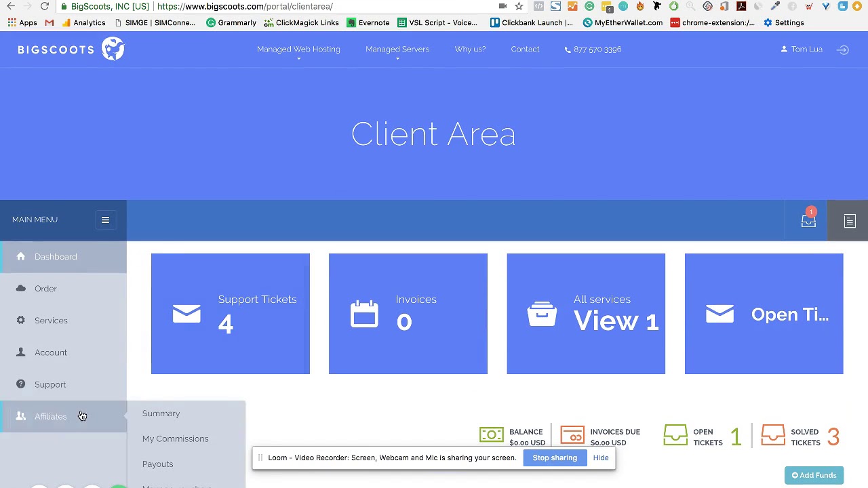Viewport: 868px width, 488px height.
Task: Click the logout arrow icon
Action: coord(843,49)
